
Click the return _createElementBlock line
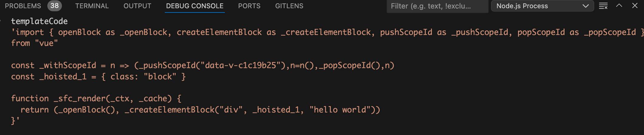pos(200,110)
